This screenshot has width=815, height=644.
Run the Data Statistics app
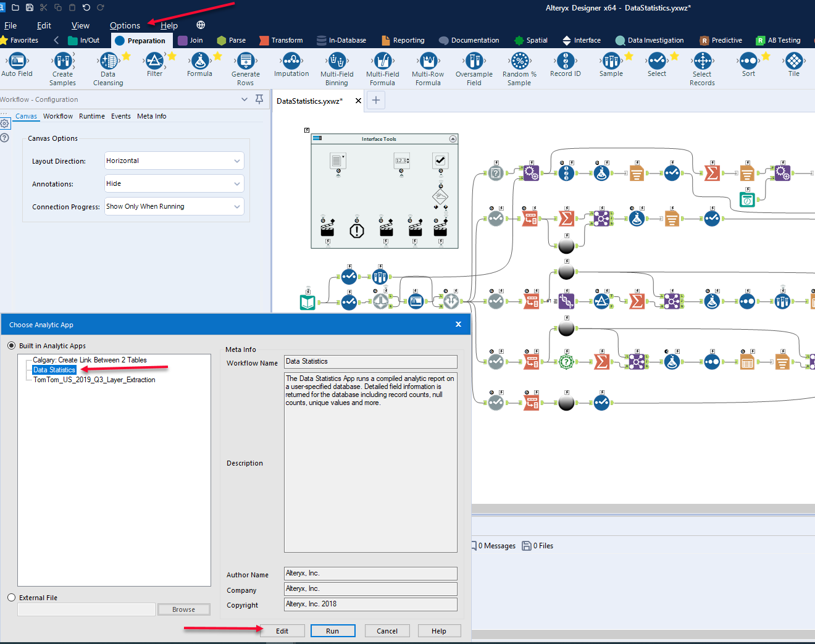[333, 630]
